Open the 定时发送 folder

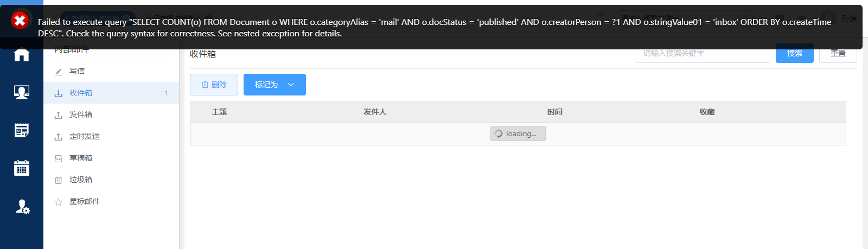[85, 136]
